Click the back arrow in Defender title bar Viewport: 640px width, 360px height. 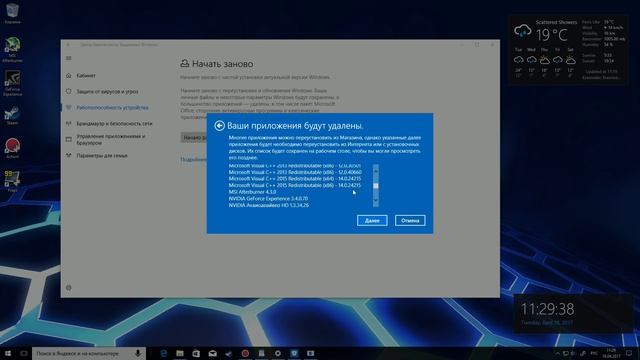point(68,44)
